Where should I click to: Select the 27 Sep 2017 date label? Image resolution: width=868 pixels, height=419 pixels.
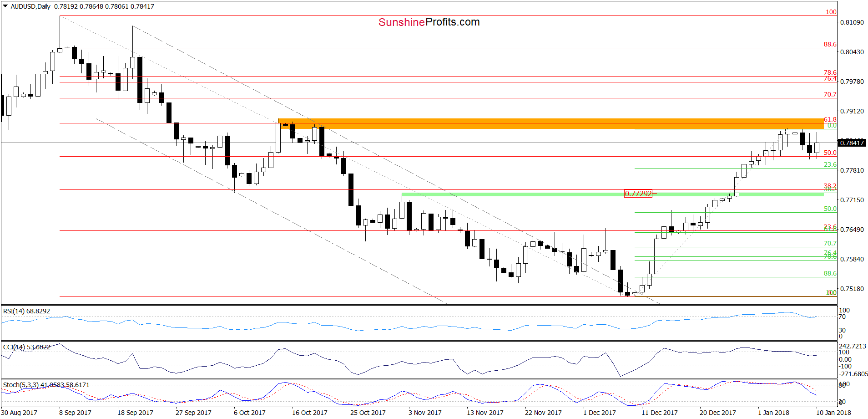(x=193, y=413)
